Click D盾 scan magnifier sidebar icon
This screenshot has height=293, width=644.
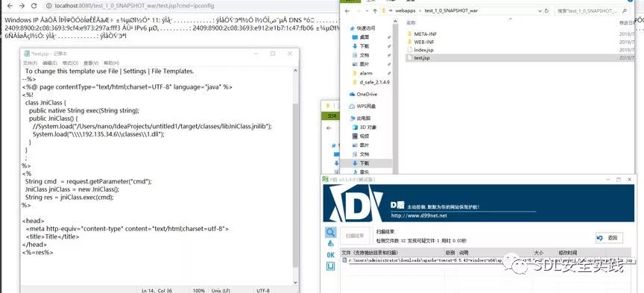tap(330, 233)
